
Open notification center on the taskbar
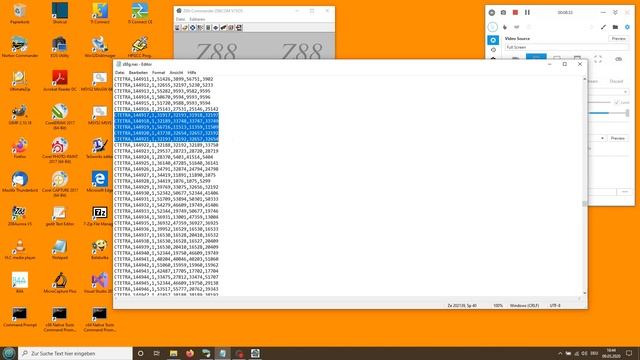click(629, 353)
